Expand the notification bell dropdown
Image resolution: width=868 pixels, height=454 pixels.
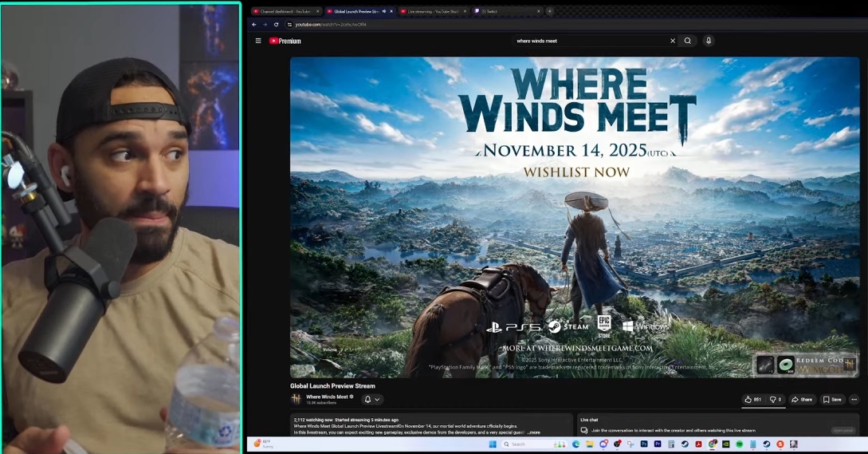click(x=372, y=400)
